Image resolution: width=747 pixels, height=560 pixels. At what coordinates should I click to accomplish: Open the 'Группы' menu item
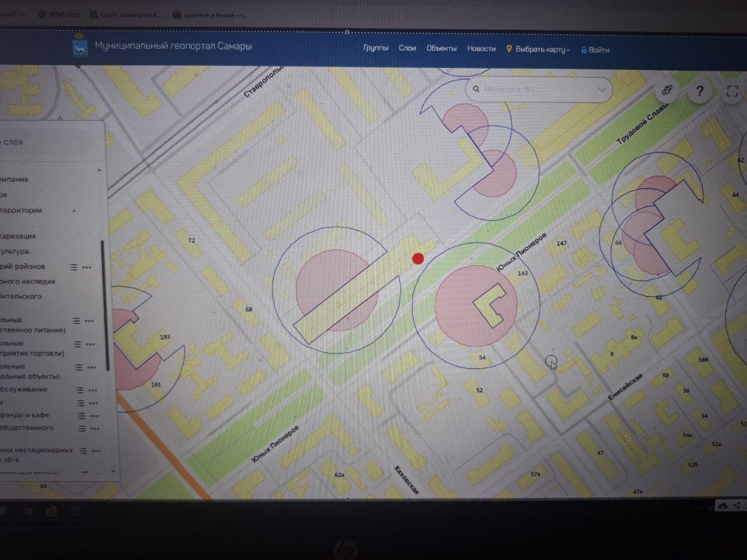[x=375, y=48]
